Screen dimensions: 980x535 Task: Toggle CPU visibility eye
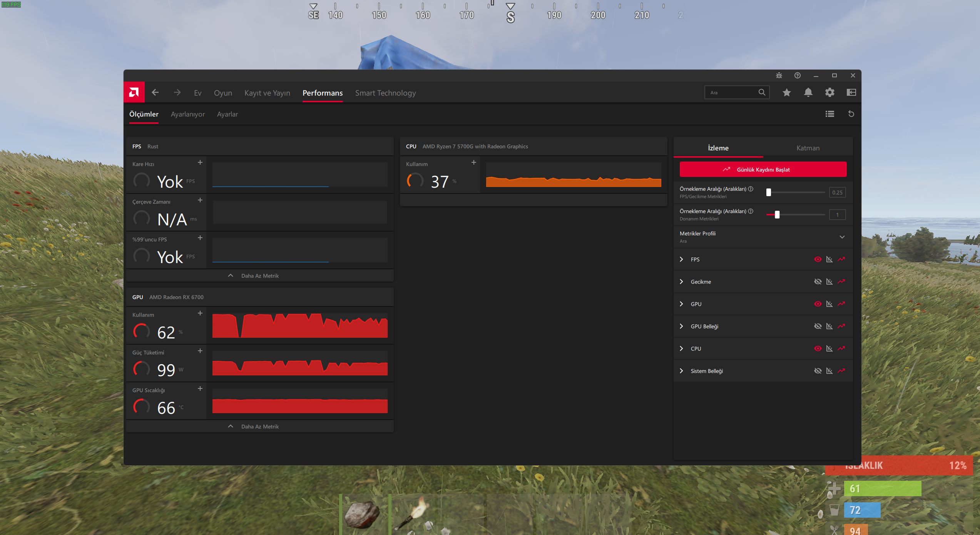pos(818,348)
